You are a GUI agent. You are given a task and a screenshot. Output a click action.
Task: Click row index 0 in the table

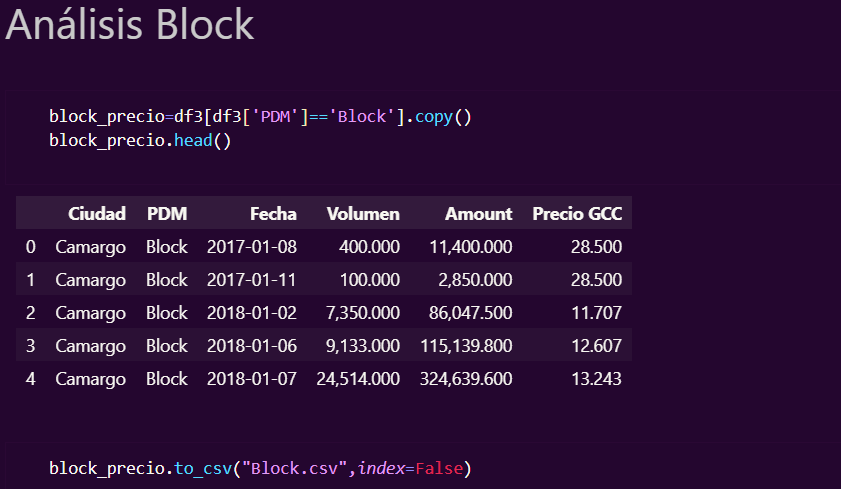(x=30, y=246)
